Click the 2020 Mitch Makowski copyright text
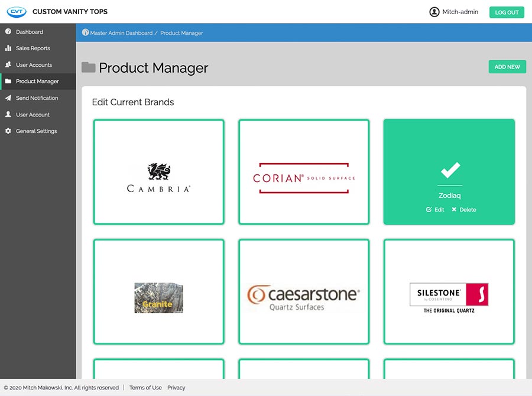Screen dimensions: 532x396 tap(61, 388)
